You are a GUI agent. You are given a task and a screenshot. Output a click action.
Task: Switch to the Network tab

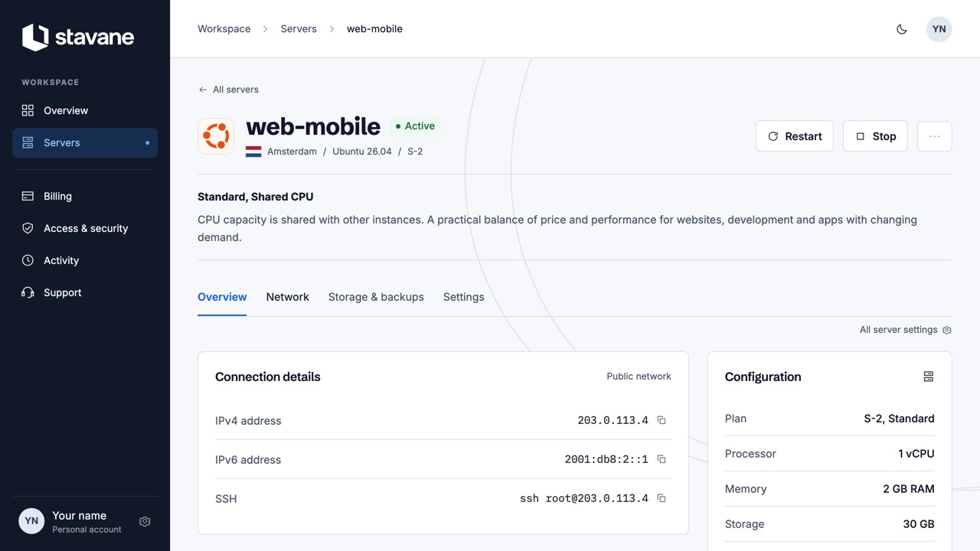(288, 297)
